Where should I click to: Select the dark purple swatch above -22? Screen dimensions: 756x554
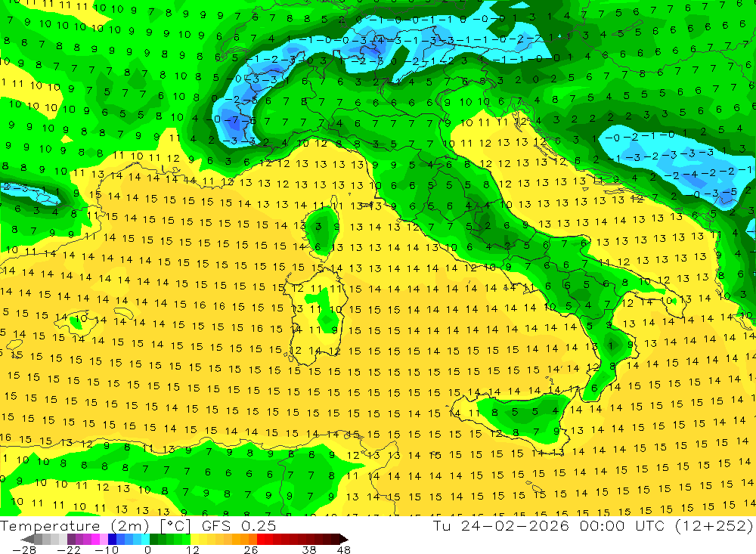(71, 539)
